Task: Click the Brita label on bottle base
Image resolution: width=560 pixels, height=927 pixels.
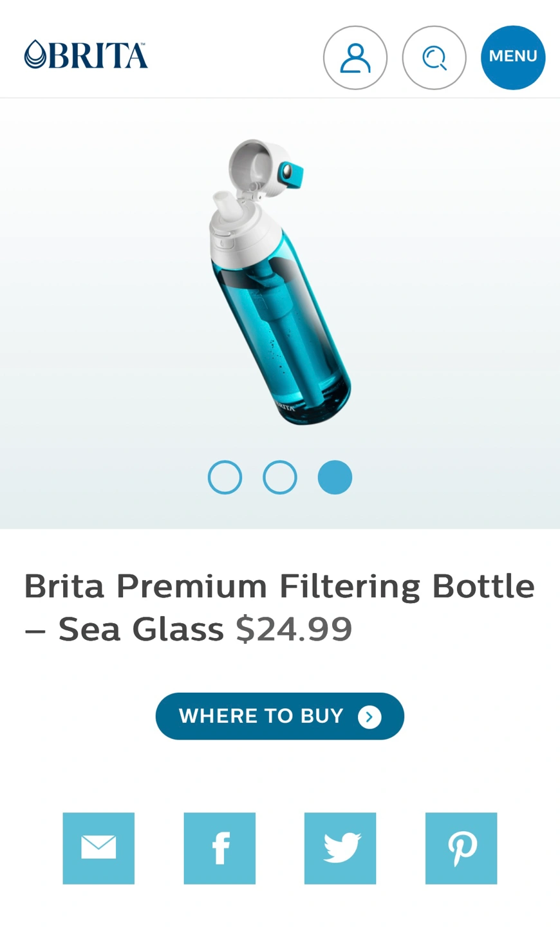Action: pos(285,407)
